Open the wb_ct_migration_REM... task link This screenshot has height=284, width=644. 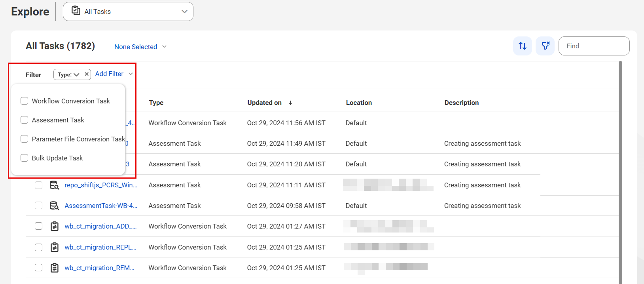99,268
